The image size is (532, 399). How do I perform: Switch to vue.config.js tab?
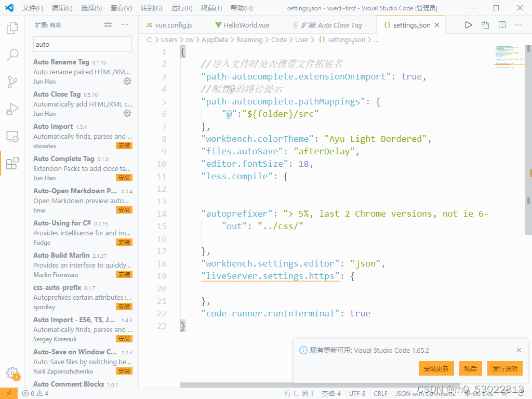(x=172, y=25)
